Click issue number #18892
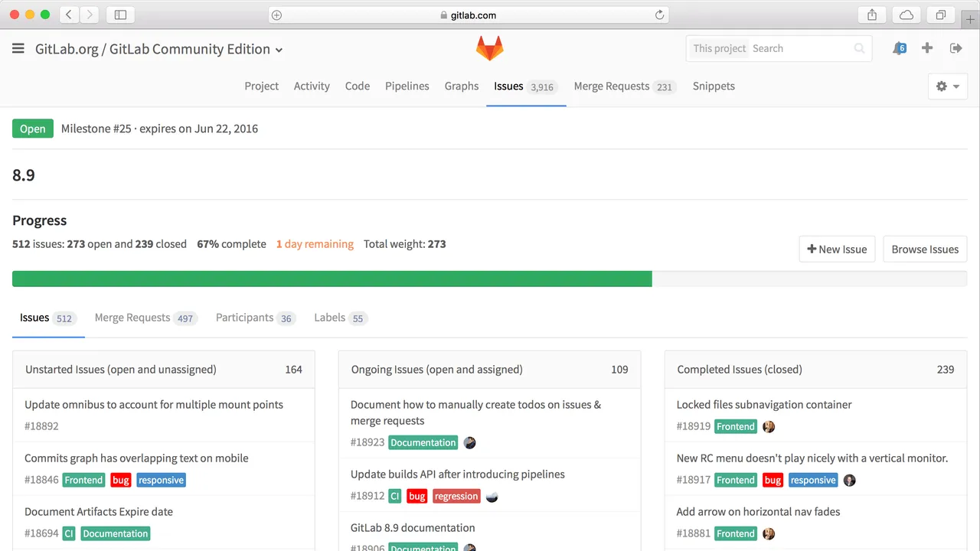The image size is (980, 551). click(x=41, y=426)
